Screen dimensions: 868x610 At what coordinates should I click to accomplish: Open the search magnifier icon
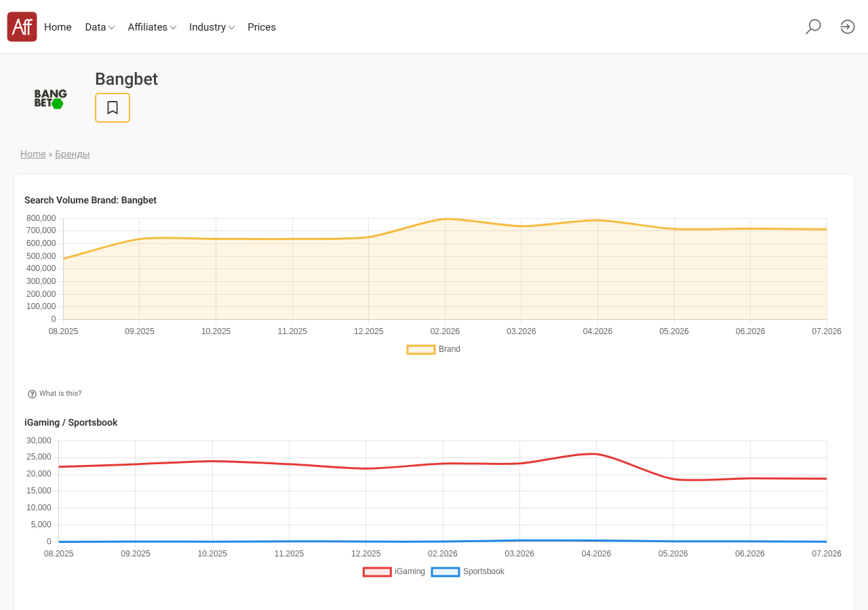813,26
